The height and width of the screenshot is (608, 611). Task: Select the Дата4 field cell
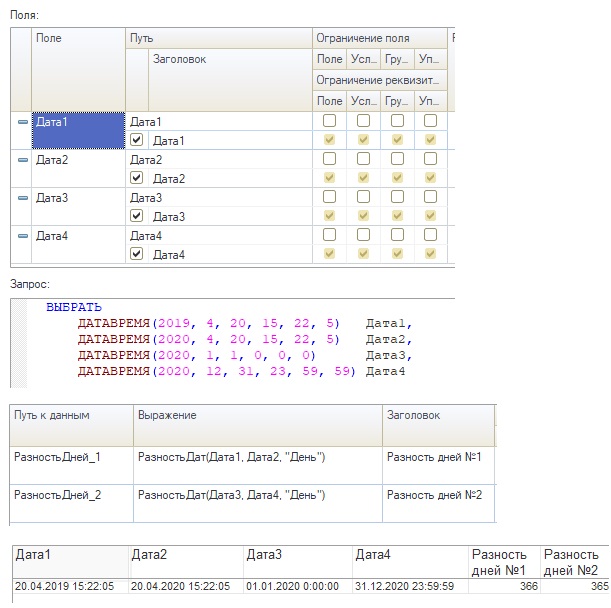[x=78, y=244]
